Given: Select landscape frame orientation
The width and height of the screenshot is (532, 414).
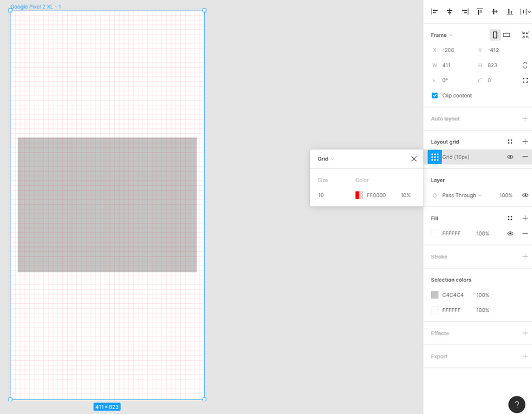Looking at the screenshot, I should click(507, 35).
